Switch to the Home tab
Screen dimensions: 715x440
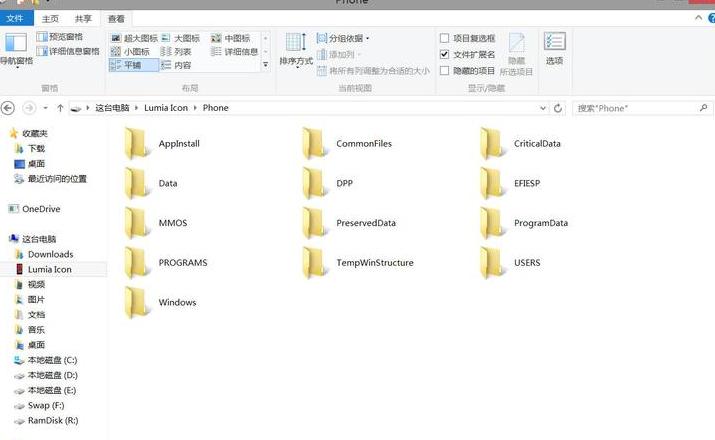click(x=50, y=19)
